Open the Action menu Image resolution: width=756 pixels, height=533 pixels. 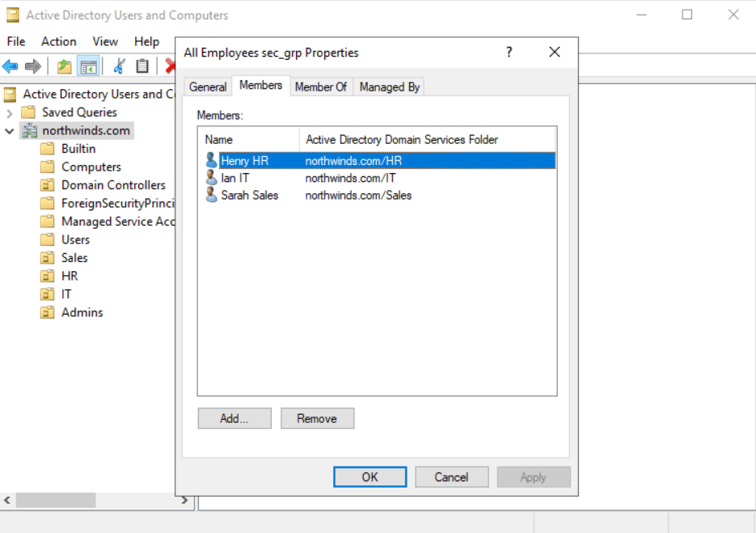[x=59, y=41]
